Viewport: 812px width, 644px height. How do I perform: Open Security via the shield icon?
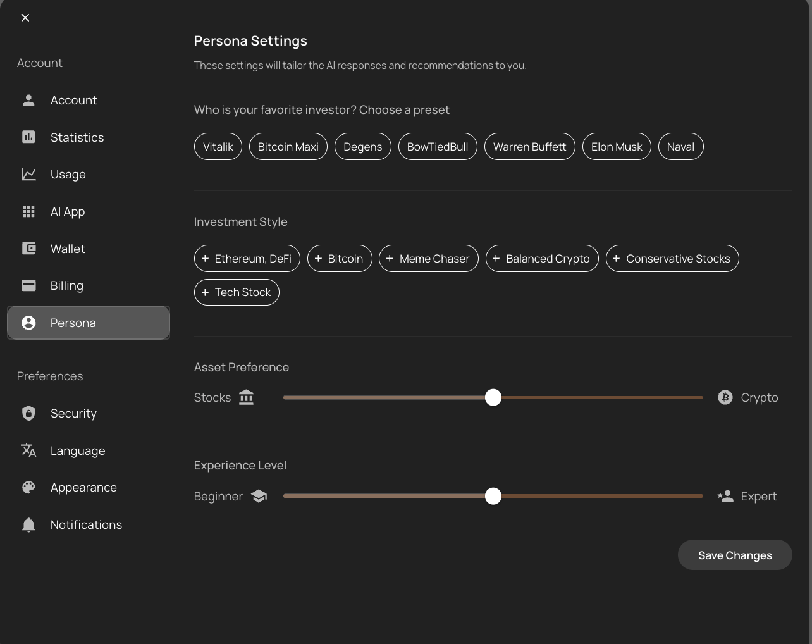click(x=28, y=413)
